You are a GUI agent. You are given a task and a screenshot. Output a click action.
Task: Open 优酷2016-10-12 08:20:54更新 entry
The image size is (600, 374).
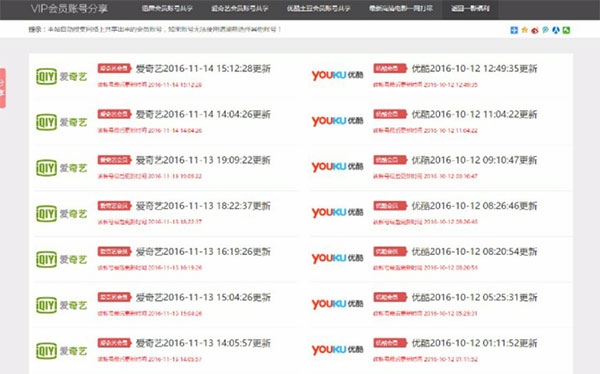point(474,252)
